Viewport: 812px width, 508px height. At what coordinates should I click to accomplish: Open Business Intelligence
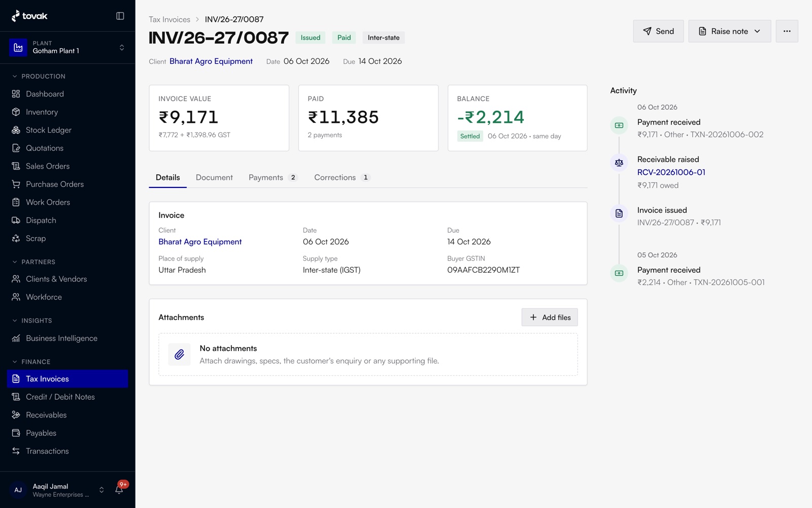point(67,338)
